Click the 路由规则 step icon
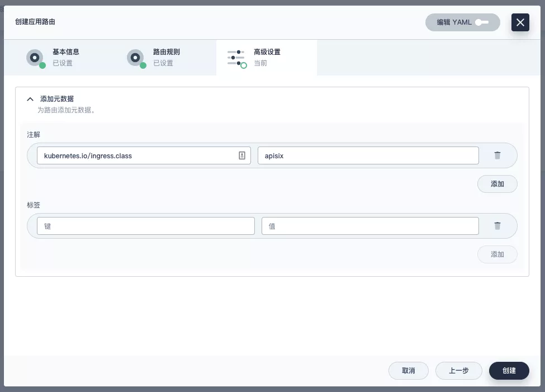Viewport: 545px width, 392px height. (136, 58)
